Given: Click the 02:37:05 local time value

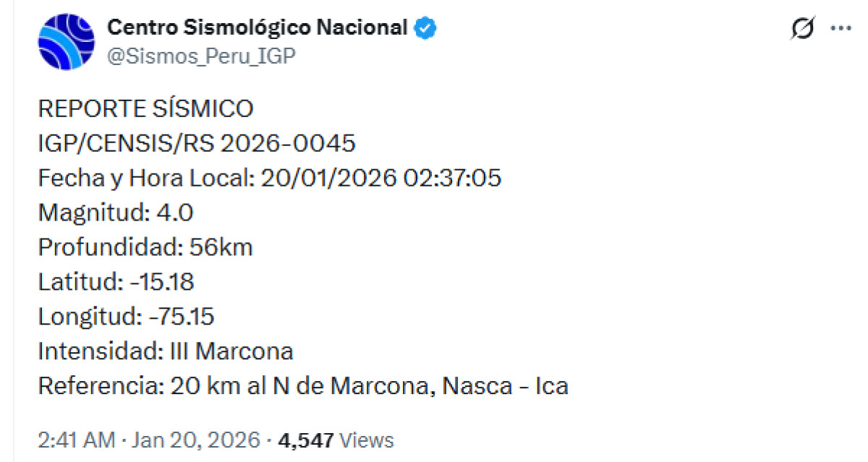Looking at the screenshot, I should pyautogui.click(x=453, y=178).
